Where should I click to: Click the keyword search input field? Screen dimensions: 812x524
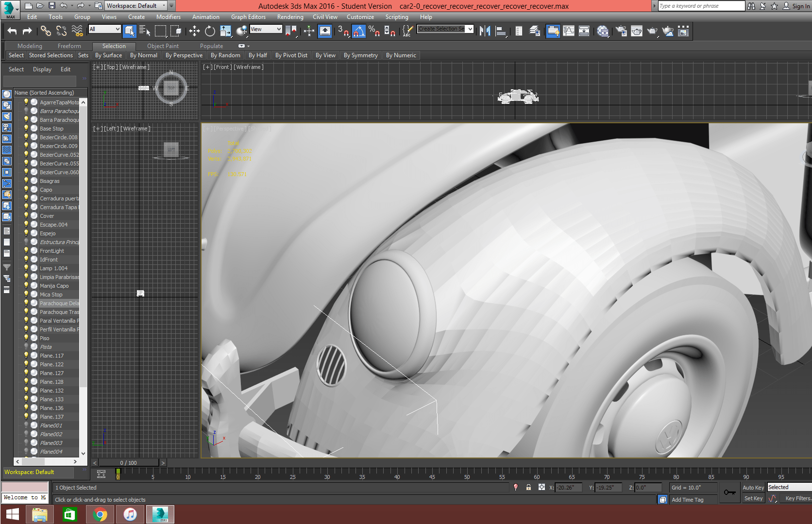701,6
